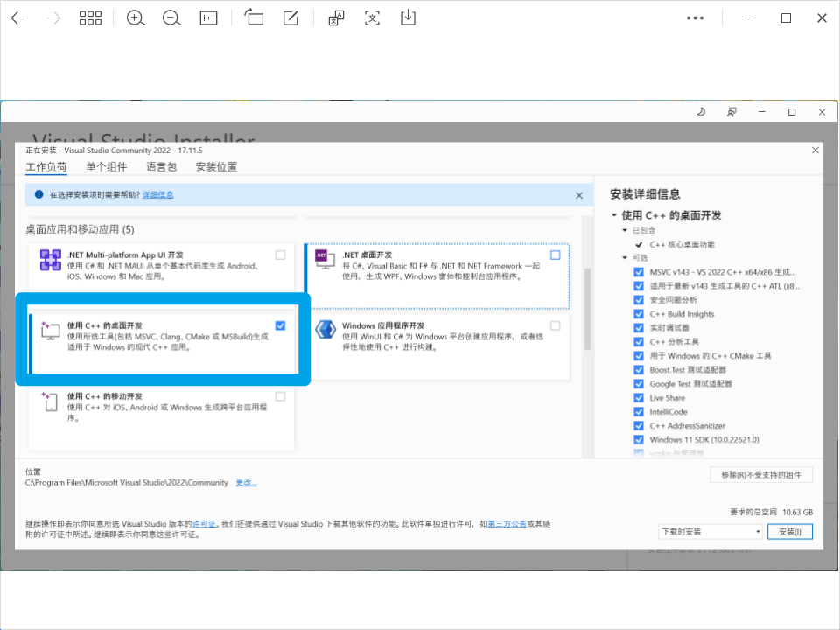This screenshot has width=840, height=630.
Task: Extract text with the OCR icon
Action: 373,18
